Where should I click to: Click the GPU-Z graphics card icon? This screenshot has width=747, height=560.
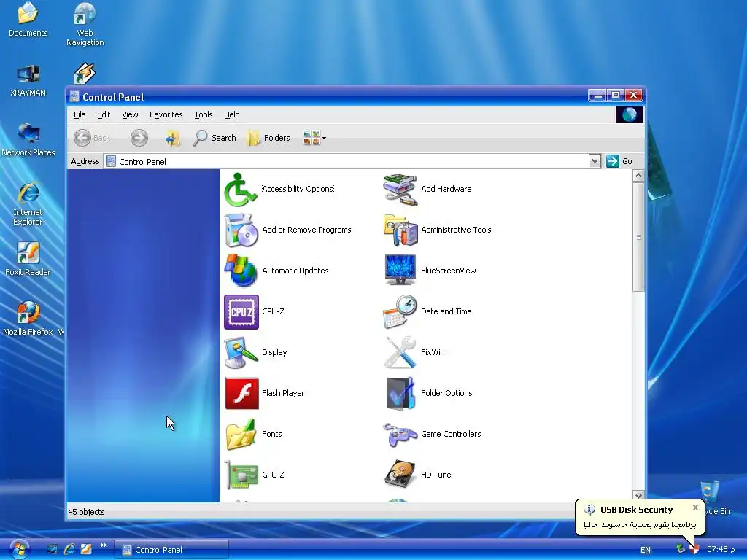coord(241,475)
